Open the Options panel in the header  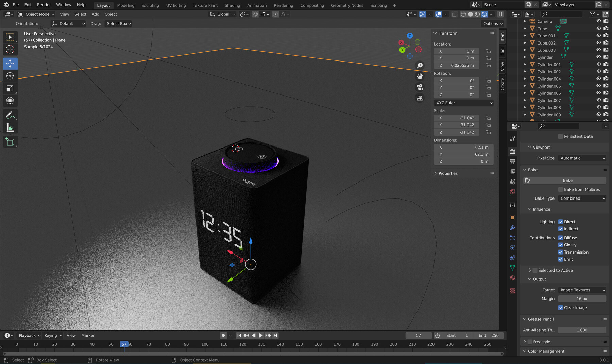coord(493,23)
